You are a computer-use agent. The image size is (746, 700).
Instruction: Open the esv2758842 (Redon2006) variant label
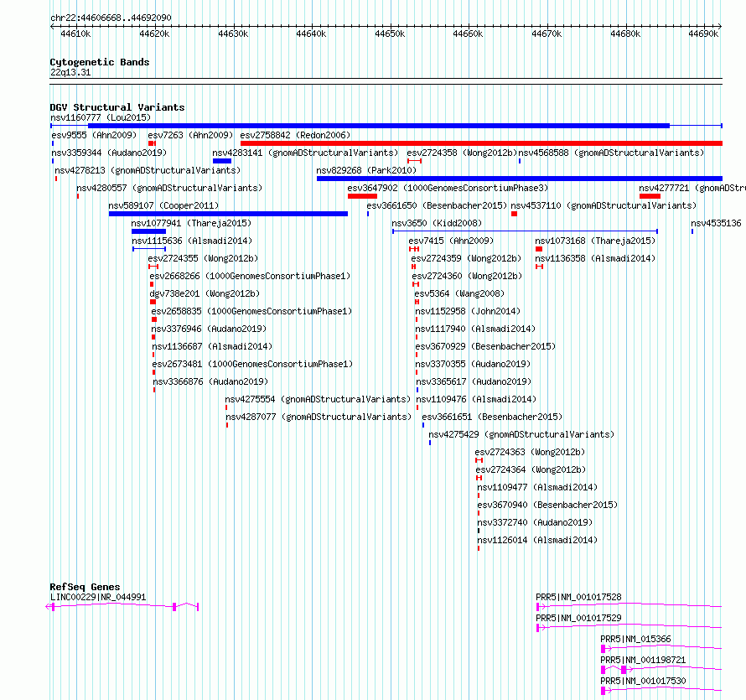[x=295, y=135]
